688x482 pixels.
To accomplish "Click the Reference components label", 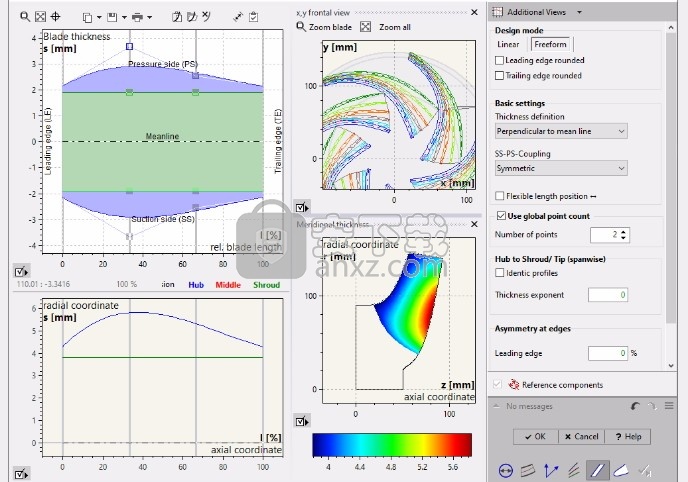I will [563, 385].
